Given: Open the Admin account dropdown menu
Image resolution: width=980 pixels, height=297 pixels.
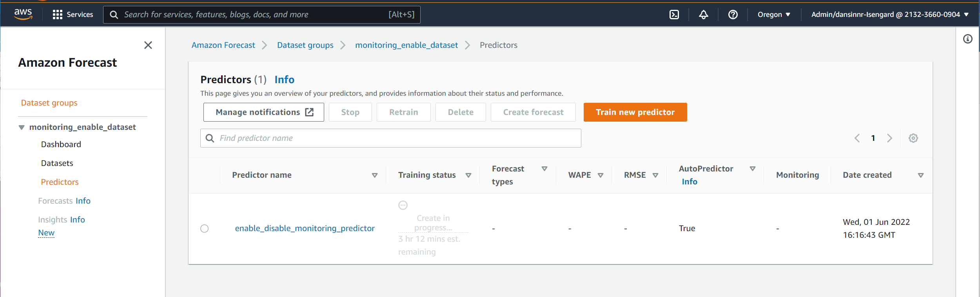Looking at the screenshot, I should click(890, 15).
